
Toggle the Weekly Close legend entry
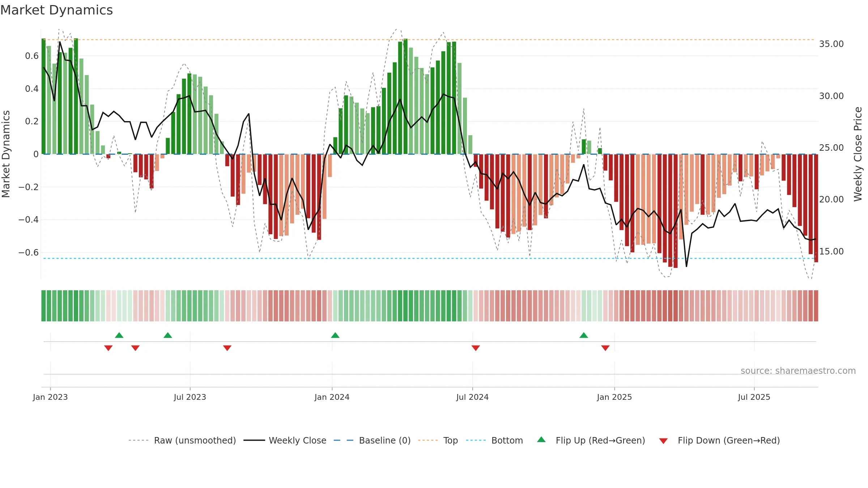click(285, 440)
